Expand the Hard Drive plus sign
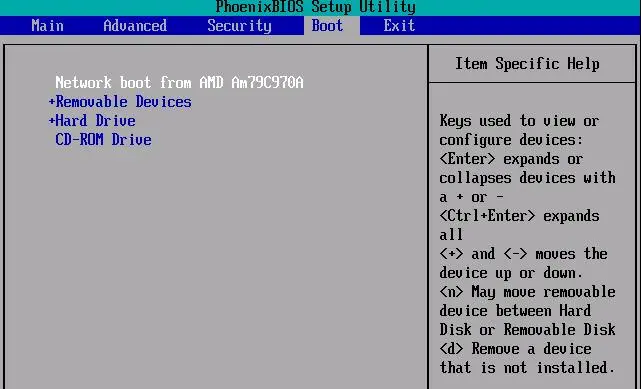641x389 pixels. point(52,121)
